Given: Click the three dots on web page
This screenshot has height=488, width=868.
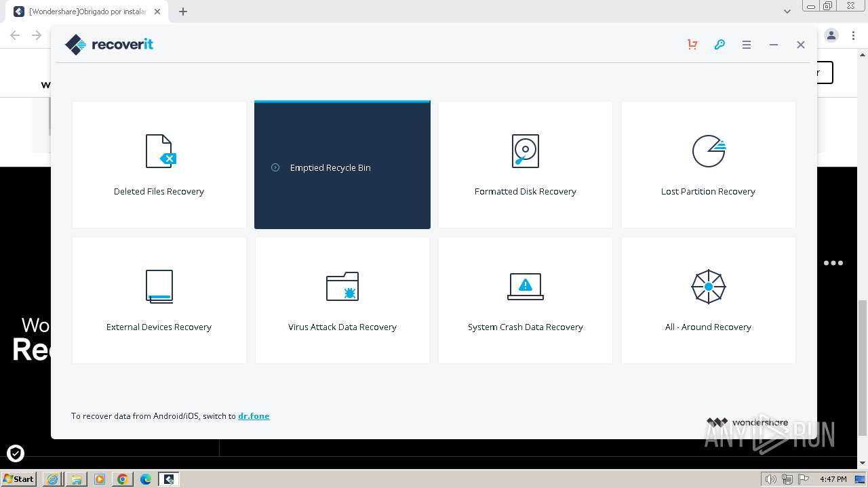Looking at the screenshot, I should pos(833,263).
